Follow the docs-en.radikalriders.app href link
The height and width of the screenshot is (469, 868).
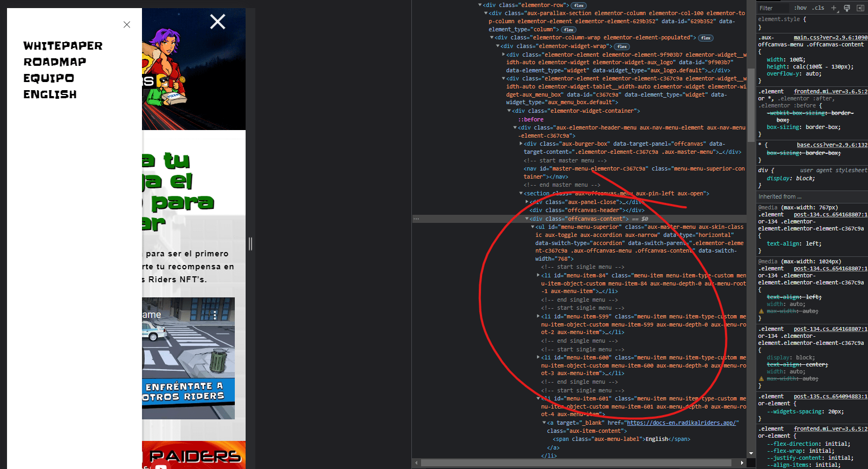681,423
